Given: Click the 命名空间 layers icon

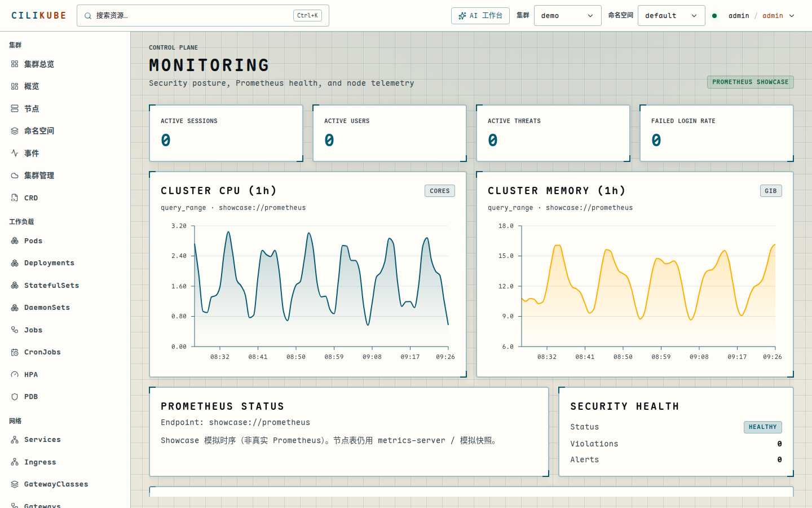Looking at the screenshot, I should click(x=15, y=131).
